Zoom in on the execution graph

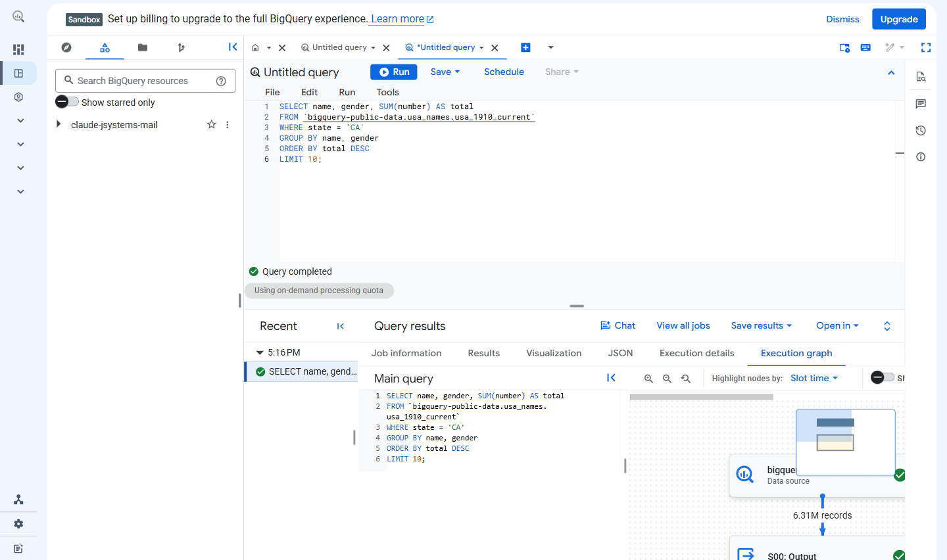(648, 379)
